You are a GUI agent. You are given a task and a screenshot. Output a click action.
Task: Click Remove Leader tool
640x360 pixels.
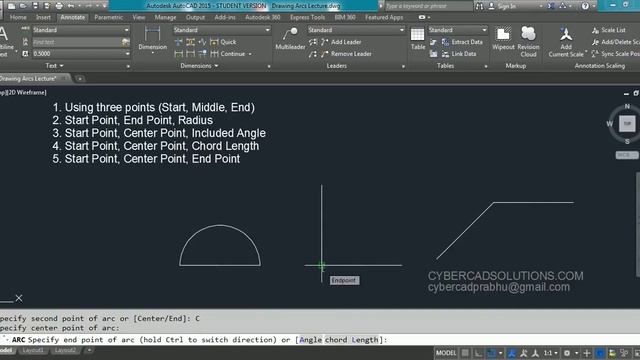click(x=346, y=54)
